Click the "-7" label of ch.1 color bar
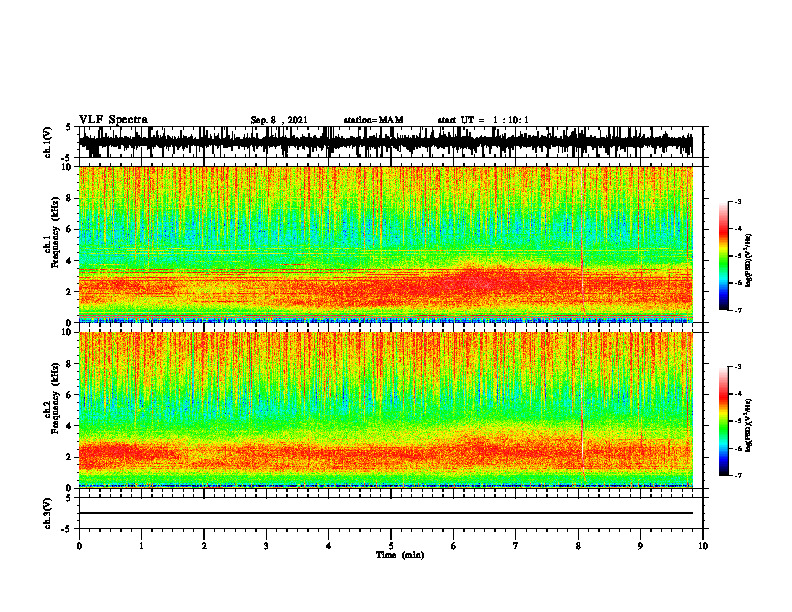Screen dimensions: 792x612 click(x=737, y=310)
